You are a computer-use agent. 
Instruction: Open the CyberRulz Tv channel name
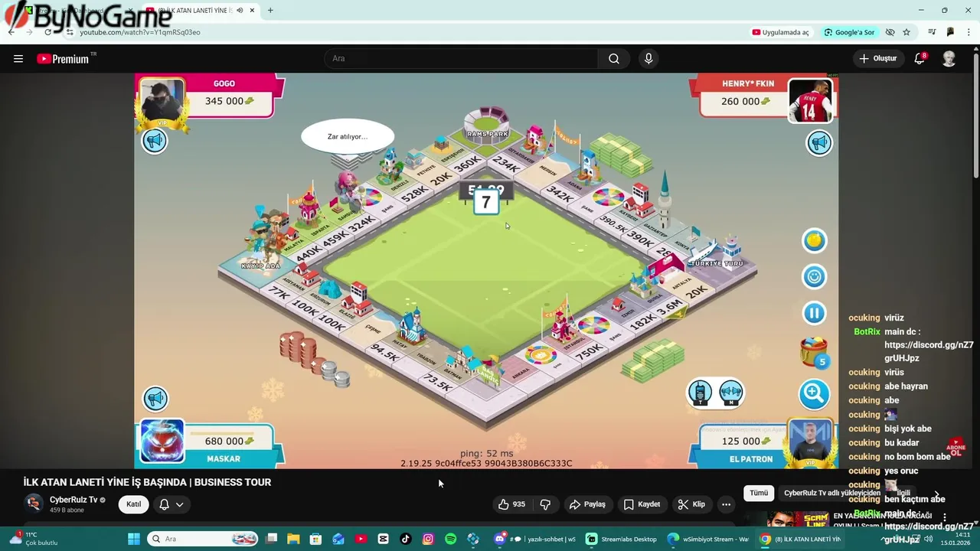coord(73,500)
